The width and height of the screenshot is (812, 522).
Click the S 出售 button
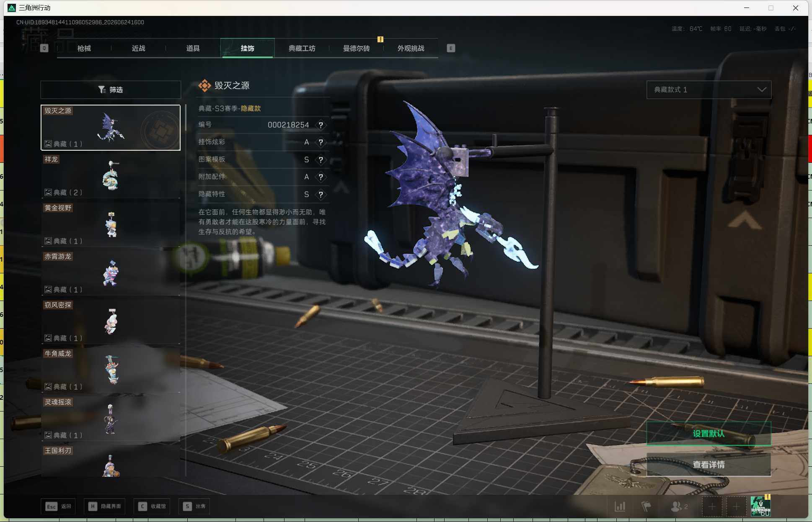pyautogui.click(x=194, y=507)
